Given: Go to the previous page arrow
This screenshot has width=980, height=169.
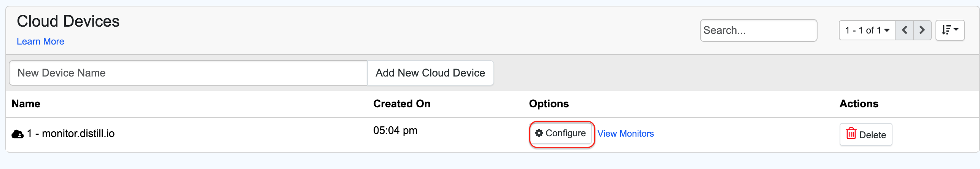Looking at the screenshot, I should (905, 30).
